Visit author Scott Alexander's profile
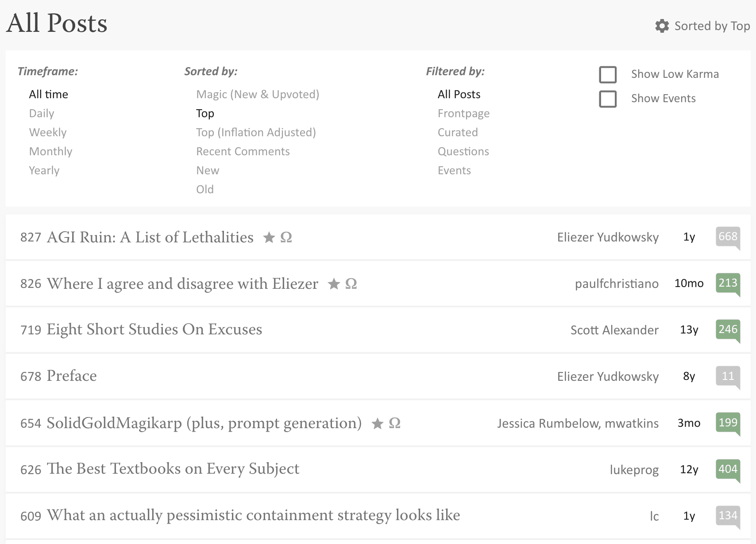Viewport: 756px width, 544px height. point(614,330)
